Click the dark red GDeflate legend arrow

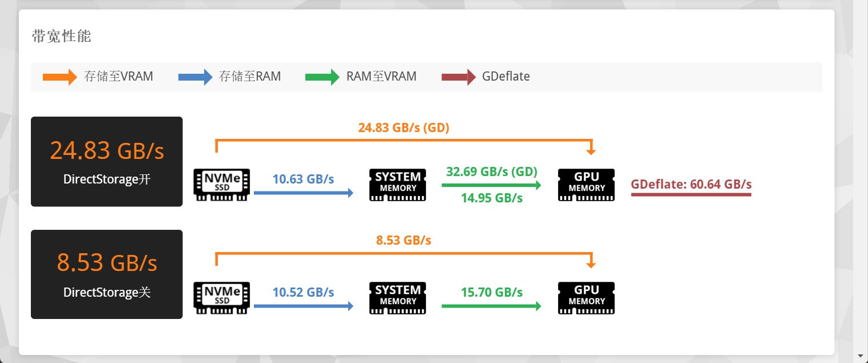click(x=459, y=77)
